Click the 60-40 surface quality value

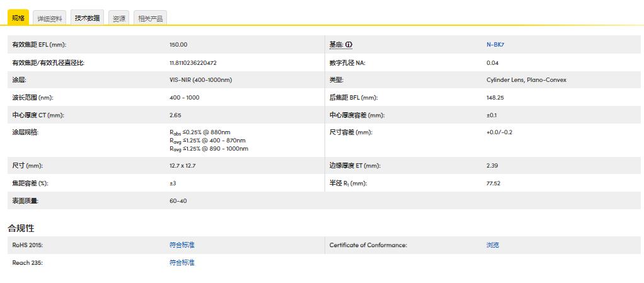click(178, 201)
